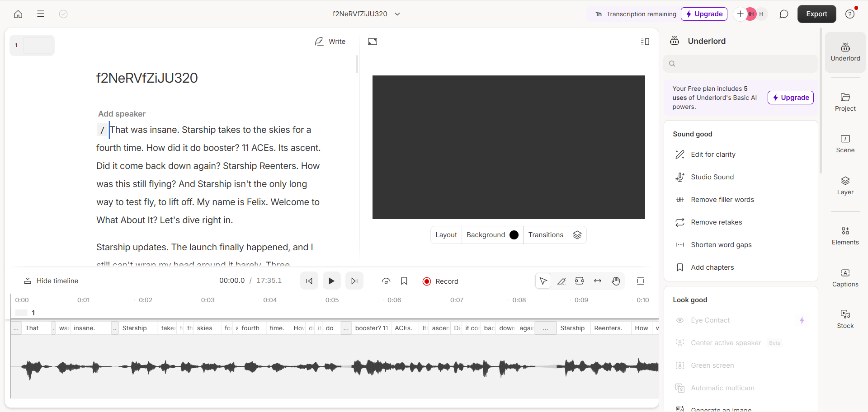868x412 pixels.
Task: Open the Transitions picker above the canvas
Action: (x=545, y=234)
